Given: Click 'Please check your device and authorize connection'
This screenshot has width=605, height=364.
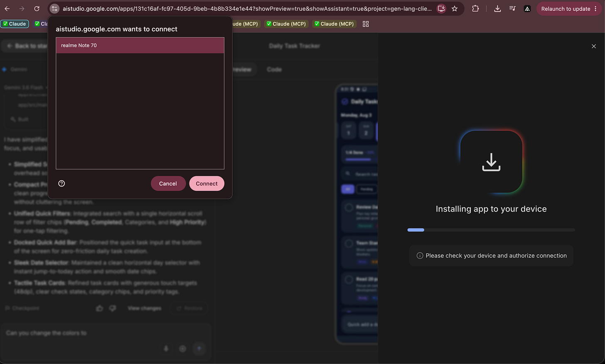Looking at the screenshot, I should (x=496, y=256).
